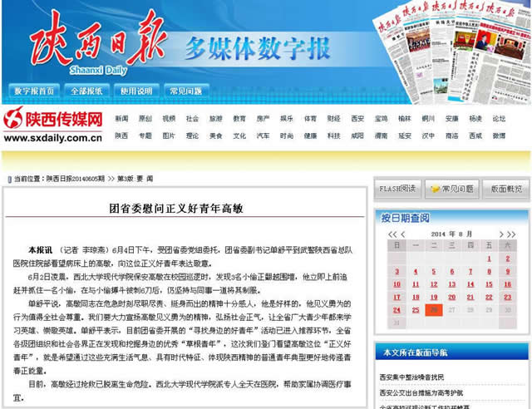Open 常见问题 tab in top banner
532x409 pixels.
click(186, 91)
